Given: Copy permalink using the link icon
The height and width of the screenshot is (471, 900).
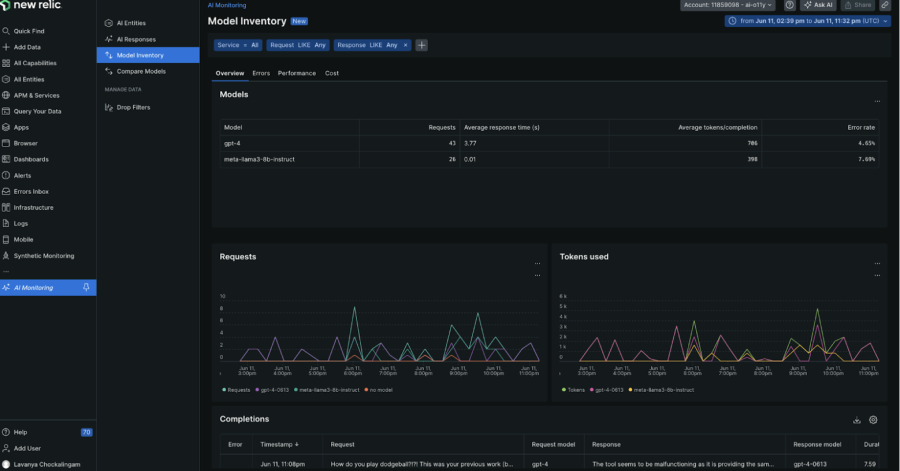Looking at the screenshot, I should pyautogui.click(x=885, y=5).
